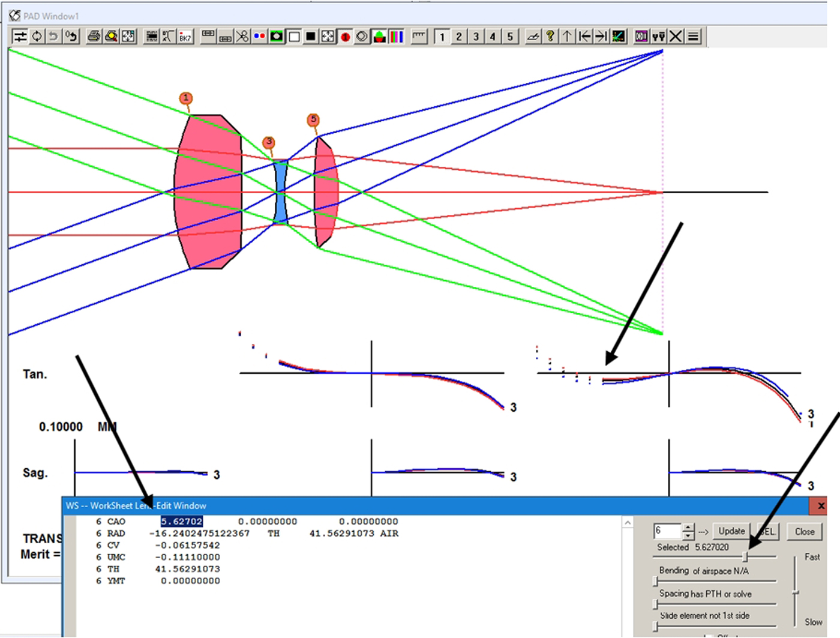The height and width of the screenshot is (638, 840).
Task: Click the vertical color stripes toolbar icon
Action: click(397, 37)
